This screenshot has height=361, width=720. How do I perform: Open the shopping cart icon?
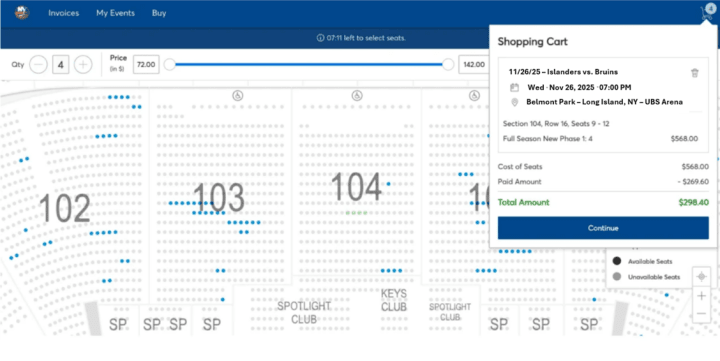point(707,11)
